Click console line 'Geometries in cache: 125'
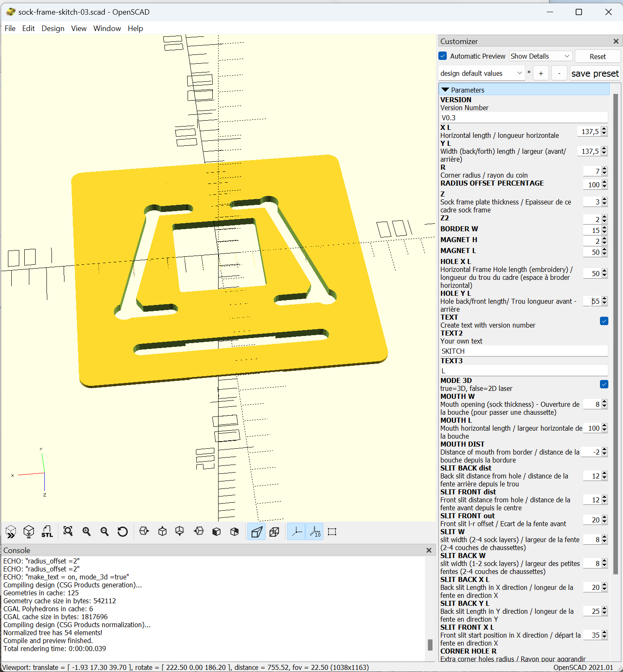The height and width of the screenshot is (672, 623). 41,593
